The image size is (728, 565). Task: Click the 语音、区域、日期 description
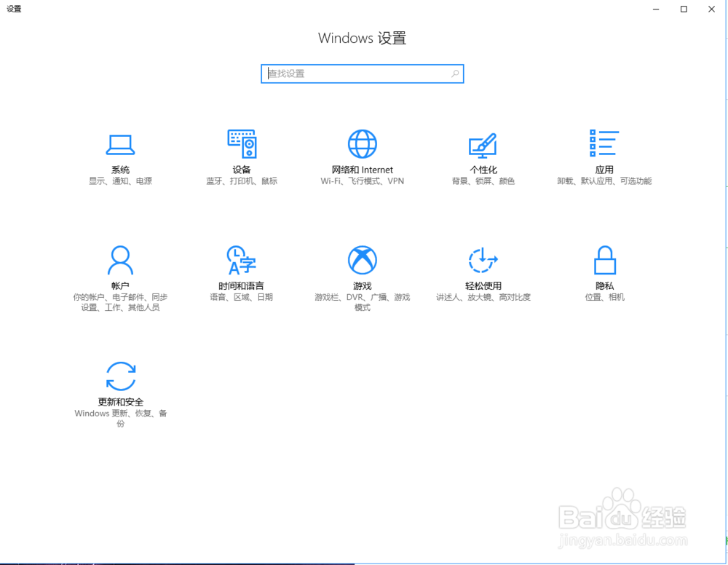(242, 297)
